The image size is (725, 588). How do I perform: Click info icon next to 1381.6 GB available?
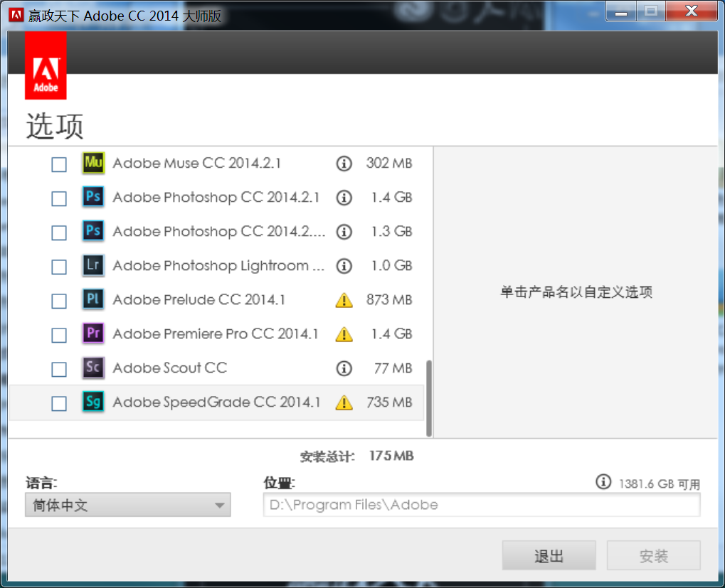point(603,482)
